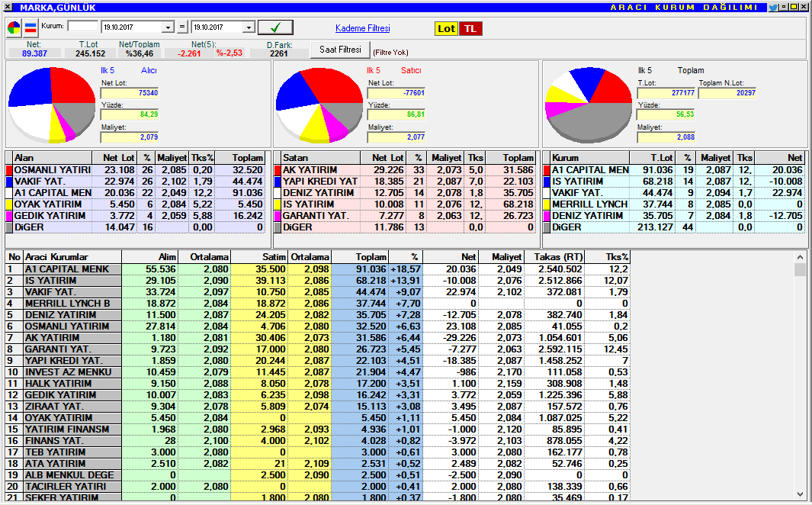Follow the Kademe Filtresi link
812x505 pixels.
point(362,28)
